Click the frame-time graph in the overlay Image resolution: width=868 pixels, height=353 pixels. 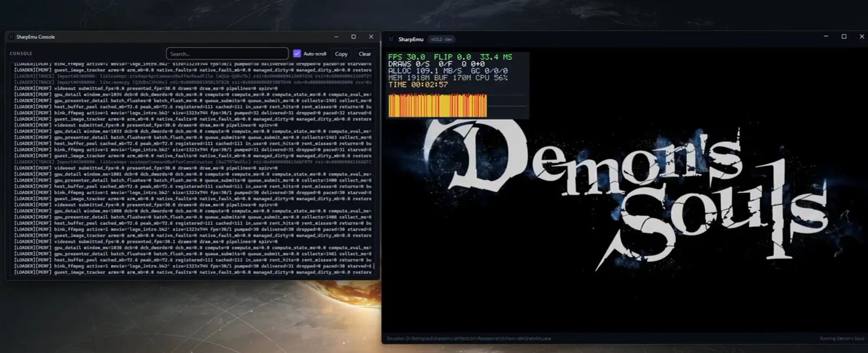tap(438, 105)
